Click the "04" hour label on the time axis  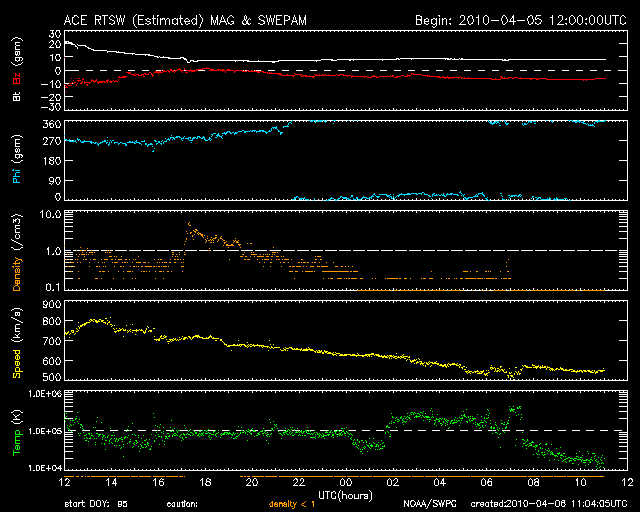(440, 482)
